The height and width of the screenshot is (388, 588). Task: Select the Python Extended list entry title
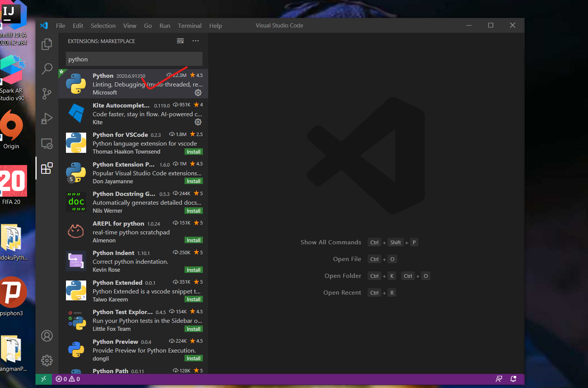click(x=117, y=282)
